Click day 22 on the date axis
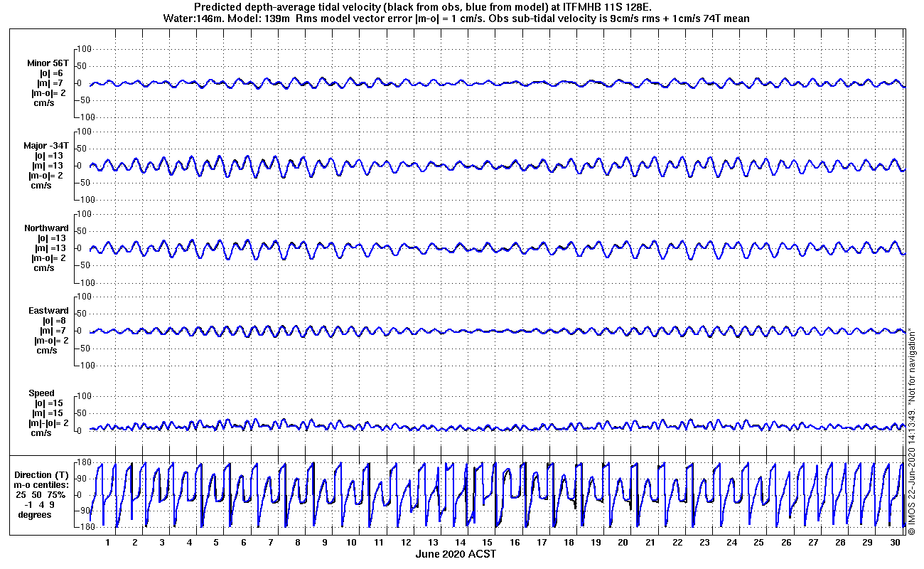Screen dimensions: 924x569 click(x=677, y=542)
